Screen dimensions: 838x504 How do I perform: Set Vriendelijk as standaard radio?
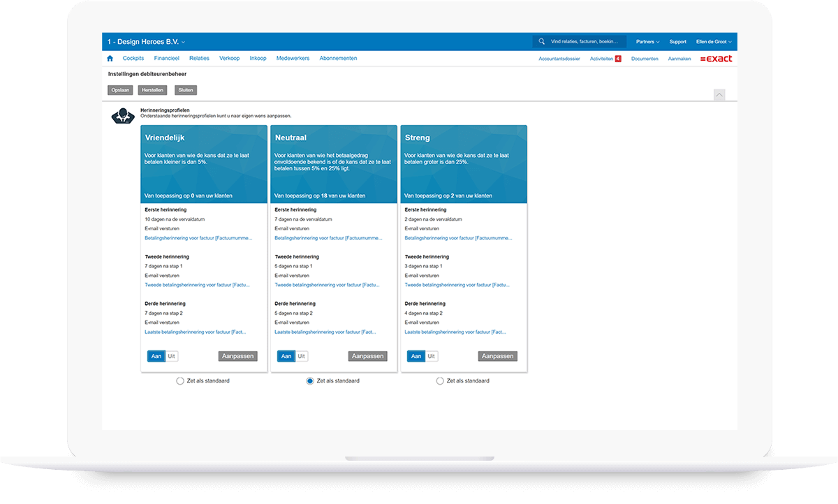click(x=180, y=381)
